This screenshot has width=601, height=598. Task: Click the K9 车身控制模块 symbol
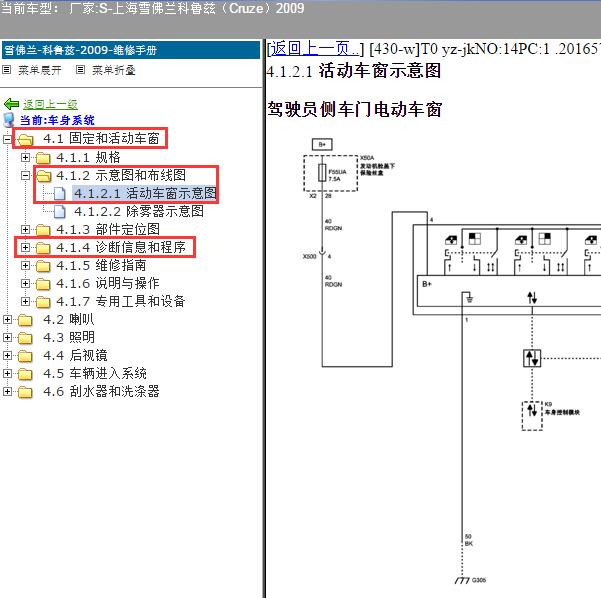pyautogui.click(x=532, y=416)
